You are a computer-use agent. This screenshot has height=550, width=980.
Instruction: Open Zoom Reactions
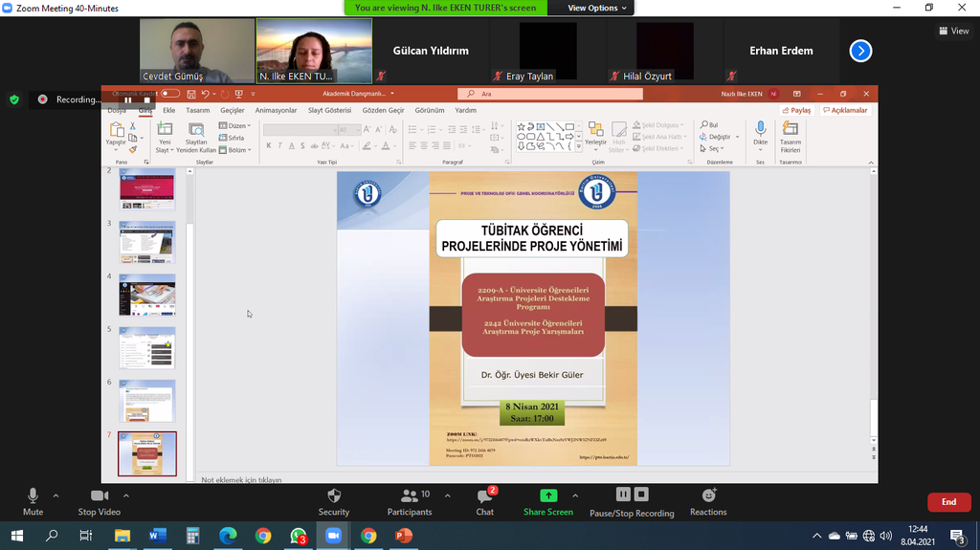click(x=708, y=502)
